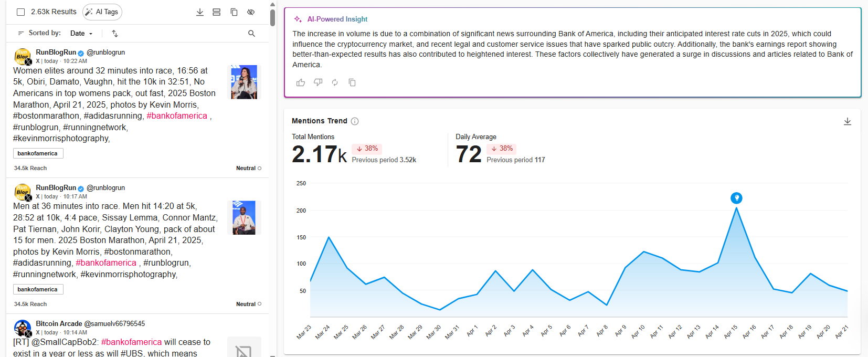
Task: Click the verified badge on 10:22 AM post
Action: pyautogui.click(x=81, y=53)
